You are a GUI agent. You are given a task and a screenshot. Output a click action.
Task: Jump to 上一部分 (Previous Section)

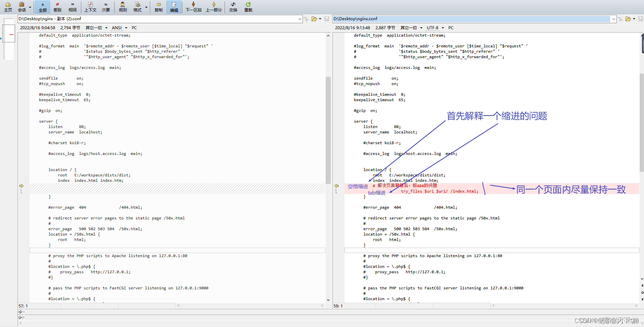point(214,7)
